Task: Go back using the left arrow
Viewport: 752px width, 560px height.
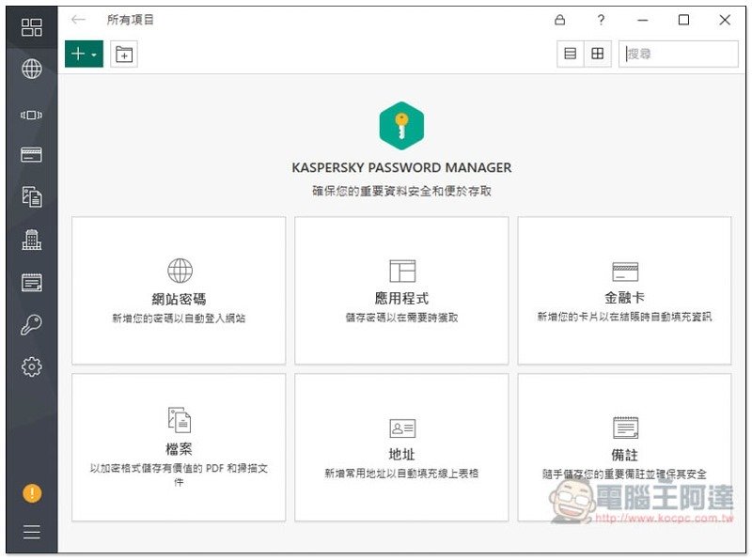Action: [79, 20]
